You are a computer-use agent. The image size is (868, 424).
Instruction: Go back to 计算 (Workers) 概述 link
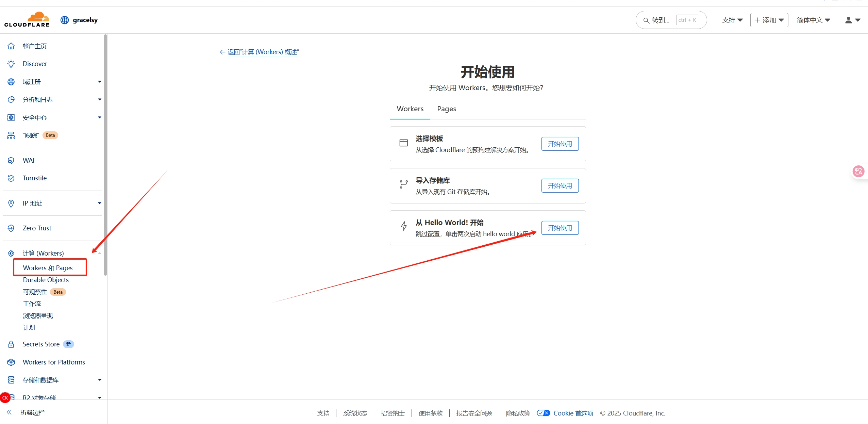point(263,52)
